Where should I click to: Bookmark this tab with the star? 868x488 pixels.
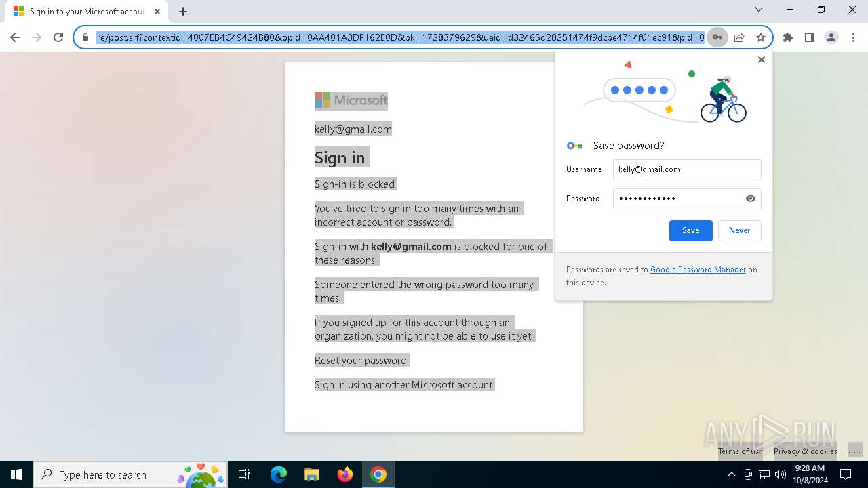[x=761, y=37]
